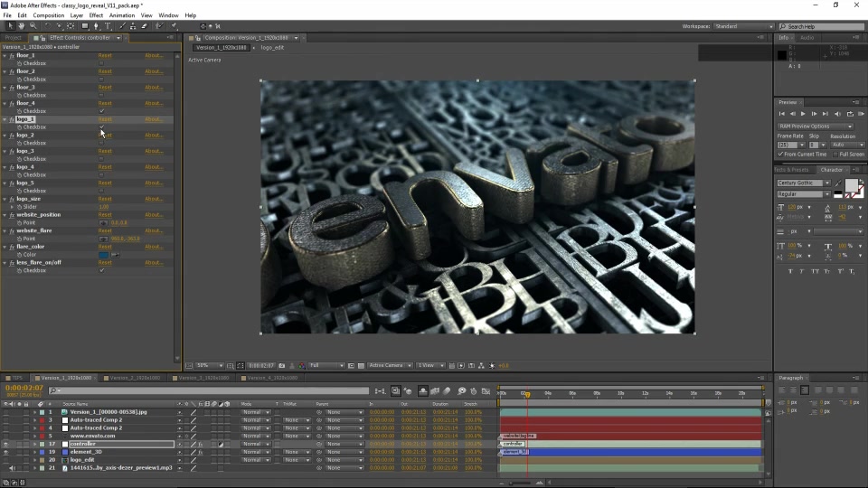Screen dimensions: 868x488
Task: Select the Eraser tool
Action: point(145,26)
